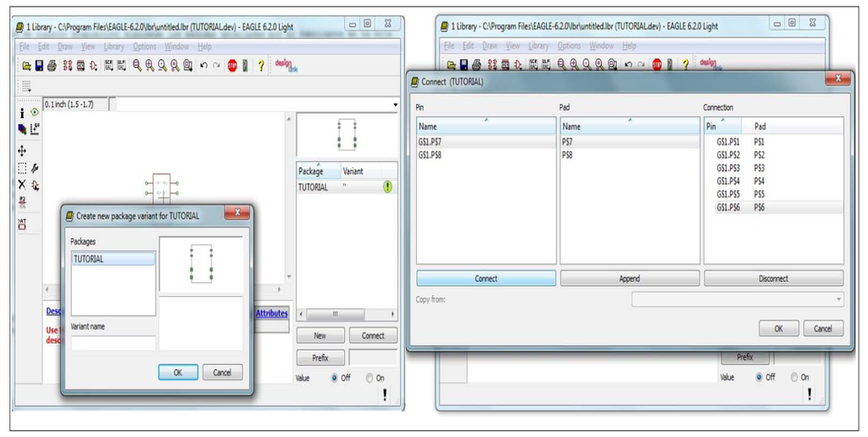
Task: Select the Move tool with four arrows
Action: pyautogui.click(x=22, y=150)
